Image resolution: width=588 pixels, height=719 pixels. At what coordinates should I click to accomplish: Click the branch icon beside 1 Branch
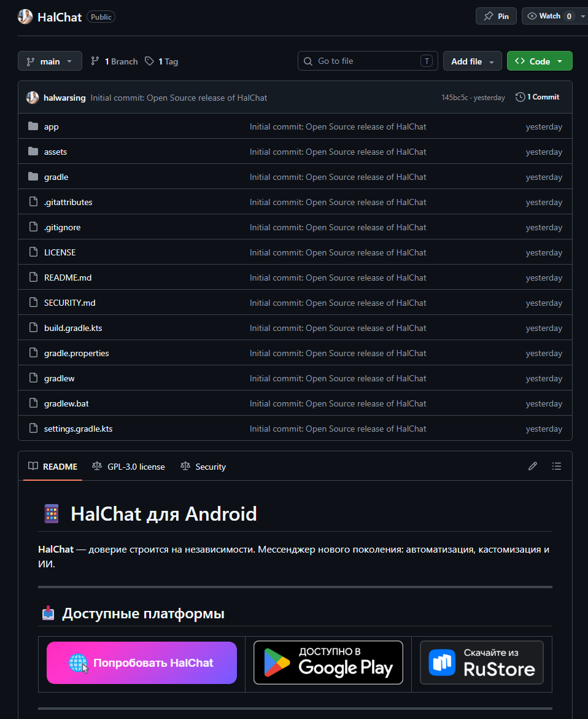coord(95,61)
